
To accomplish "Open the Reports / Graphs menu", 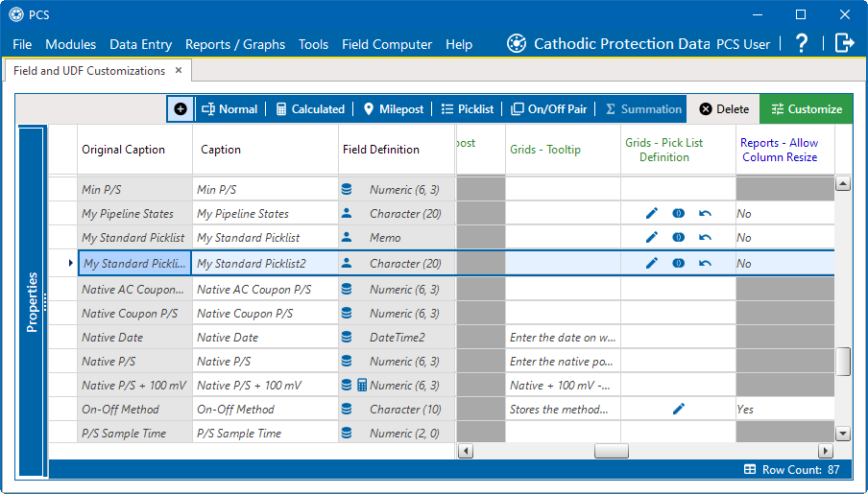I will point(235,44).
